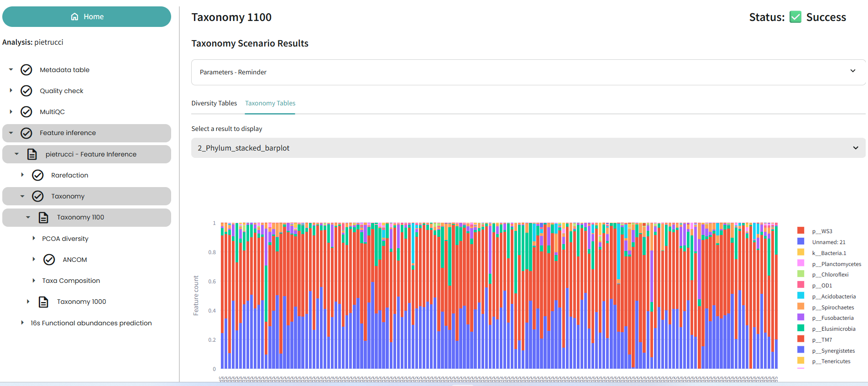Expand the Parameters - Reminder panel

528,72
